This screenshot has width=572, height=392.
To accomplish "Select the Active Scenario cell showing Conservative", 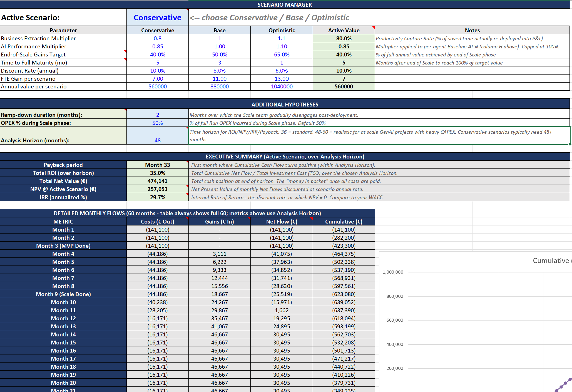I will point(158,17).
